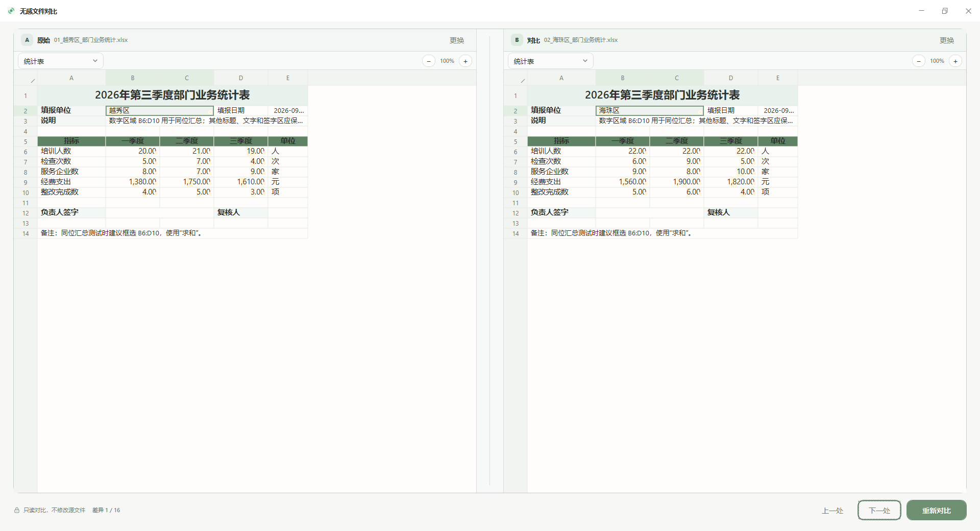The width and height of the screenshot is (980, 531).
Task: Click the app logo icon in title bar
Action: (11, 11)
